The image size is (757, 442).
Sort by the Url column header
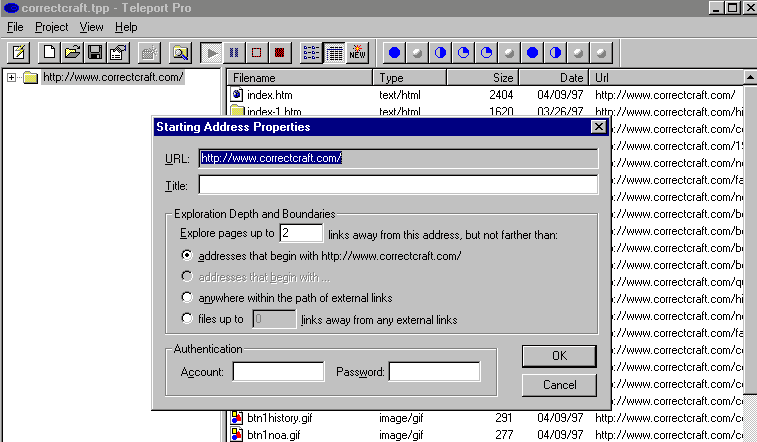667,78
